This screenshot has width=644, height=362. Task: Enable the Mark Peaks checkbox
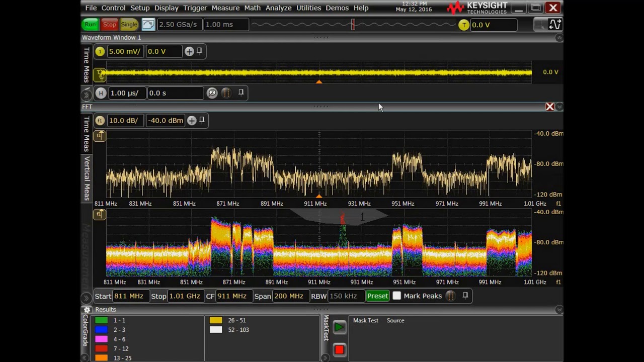[396, 296]
